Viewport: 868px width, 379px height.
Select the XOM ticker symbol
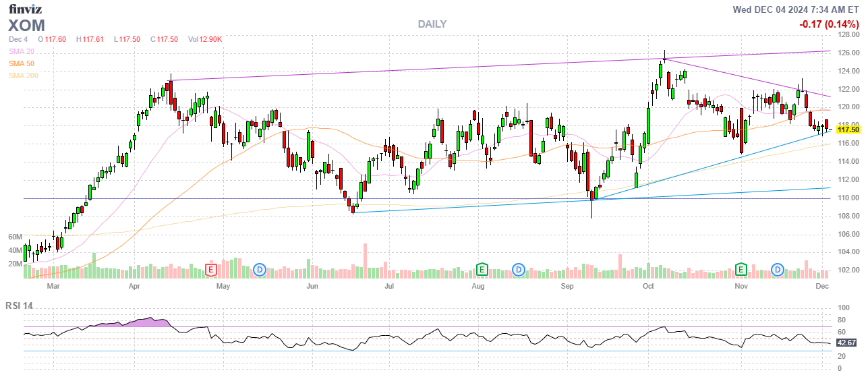tap(27, 26)
